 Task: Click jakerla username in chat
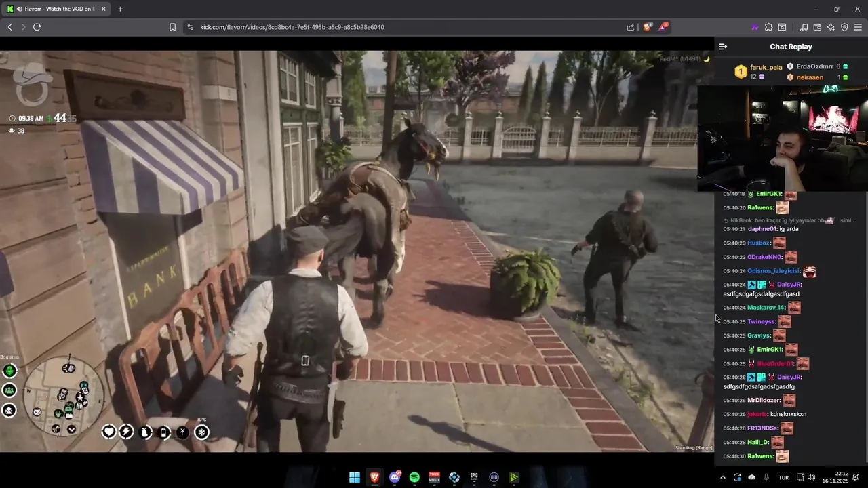(757, 414)
